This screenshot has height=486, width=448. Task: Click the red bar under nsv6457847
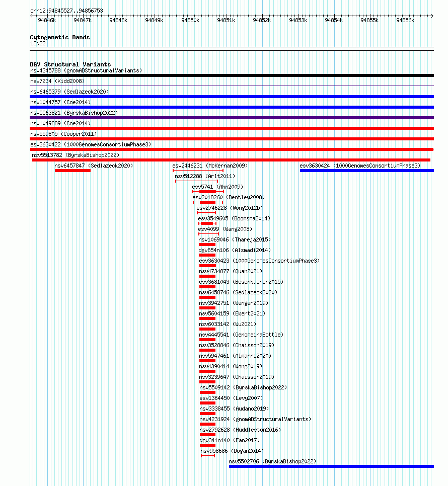(x=72, y=171)
